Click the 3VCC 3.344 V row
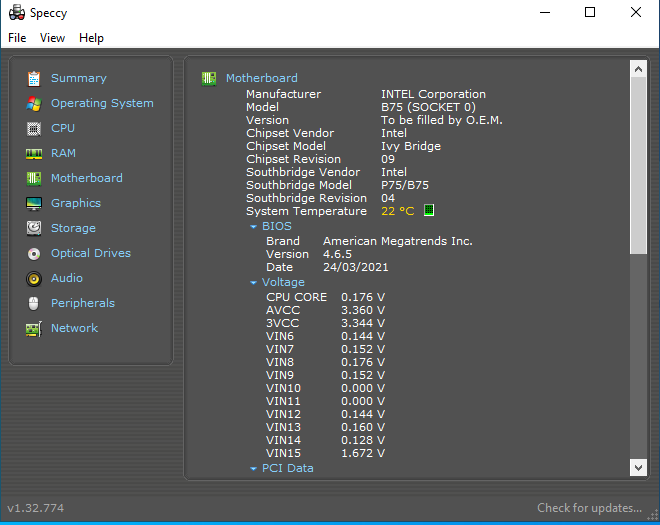The height and width of the screenshot is (525, 660). coord(325,323)
